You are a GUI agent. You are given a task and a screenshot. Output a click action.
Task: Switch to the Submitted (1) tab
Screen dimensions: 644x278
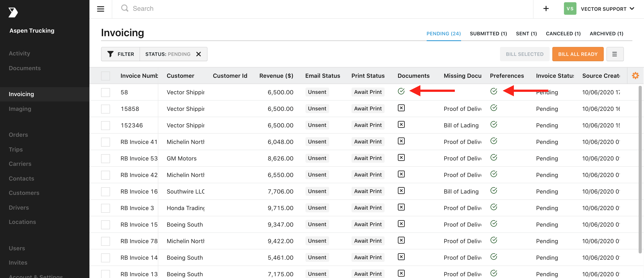click(x=488, y=34)
